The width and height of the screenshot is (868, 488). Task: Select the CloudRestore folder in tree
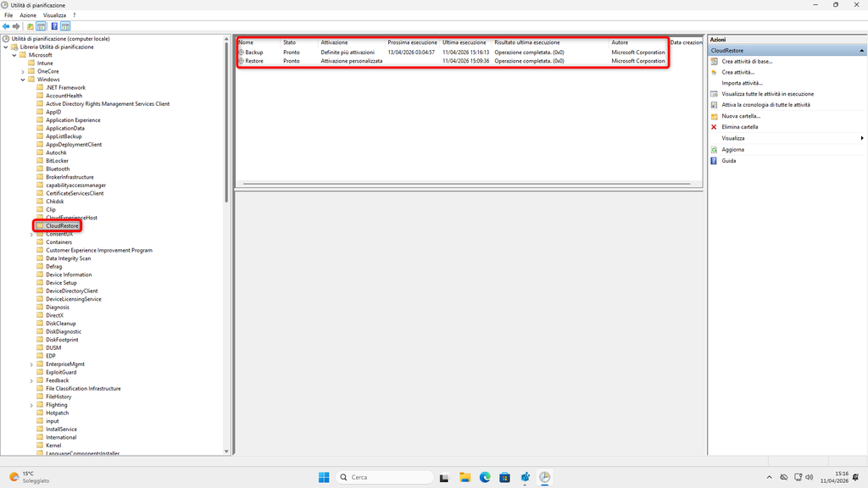pos(62,225)
